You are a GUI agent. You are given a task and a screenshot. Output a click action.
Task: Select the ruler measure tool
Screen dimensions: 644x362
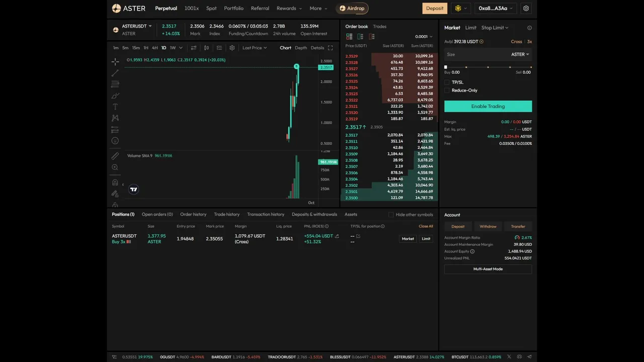tap(115, 156)
